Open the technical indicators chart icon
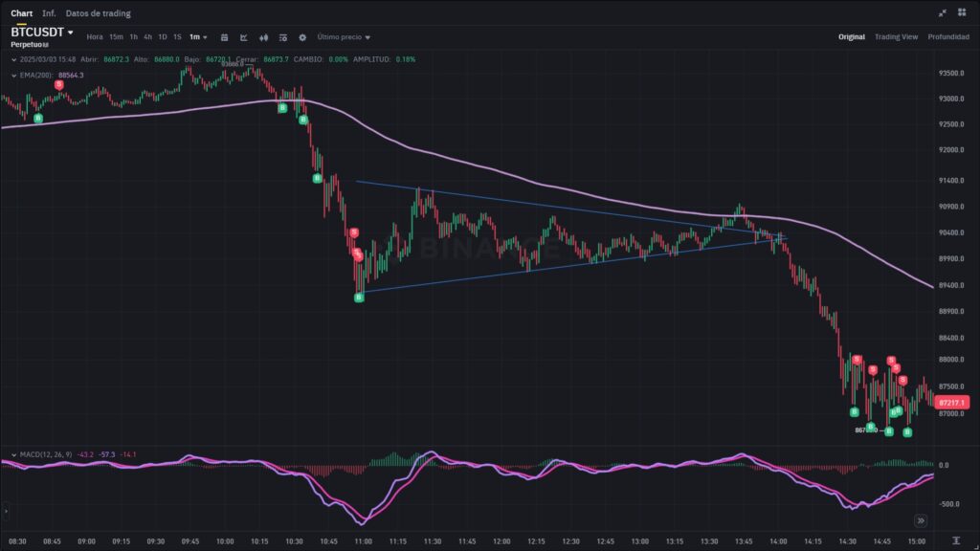The width and height of the screenshot is (980, 551). 243,37
